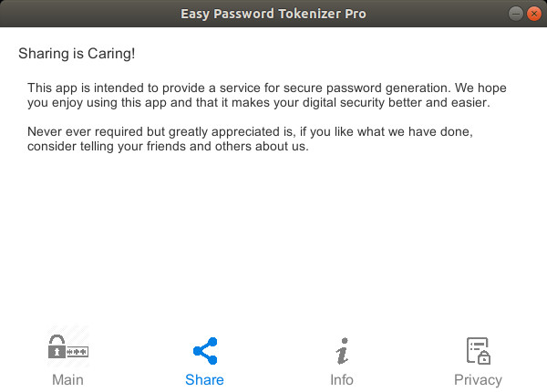547x392 pixels.
Task: Click the padlock part of Main icon
Action: 57,346
